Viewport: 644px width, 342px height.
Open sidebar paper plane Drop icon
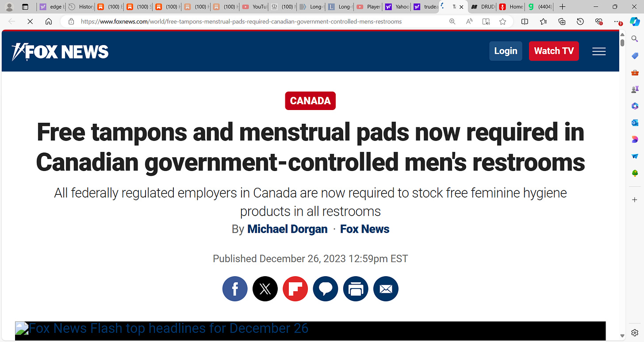coord(635,156)
